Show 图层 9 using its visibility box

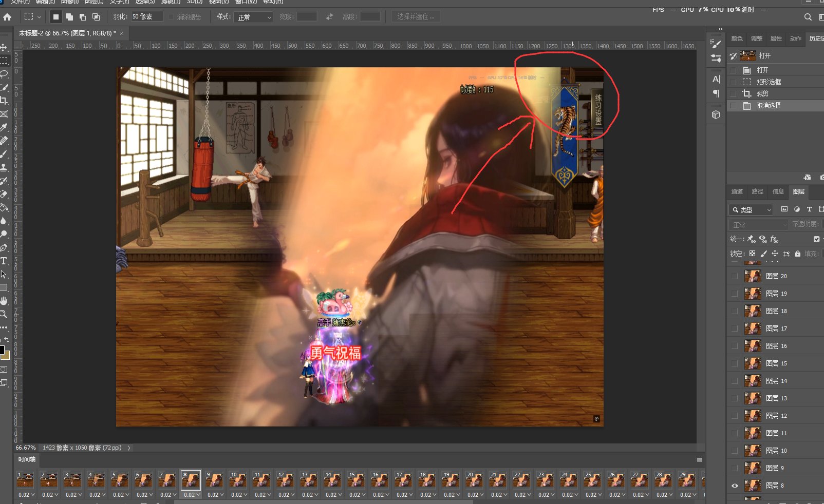[735, 468]
